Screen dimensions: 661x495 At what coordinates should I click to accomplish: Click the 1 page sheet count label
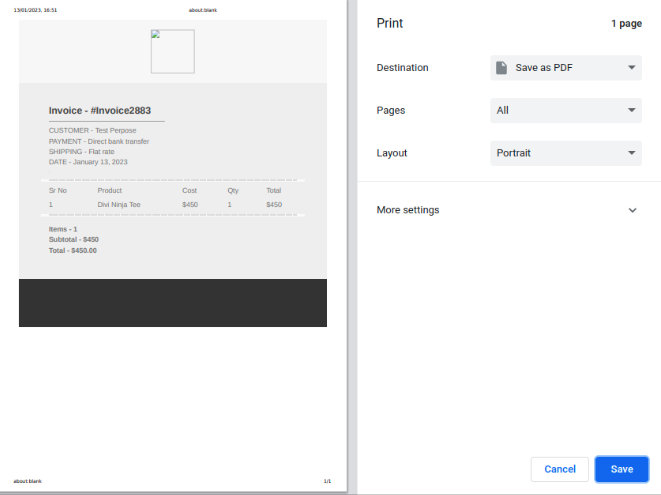(626, 23)
